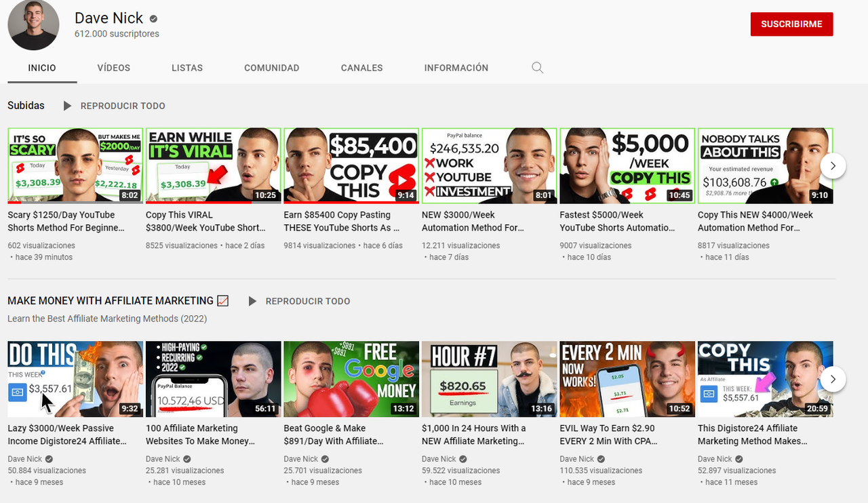Click EARN WHILE IT'S VIRAL thumbnail
The image size is (868, 503).
(x=214, y=165)
